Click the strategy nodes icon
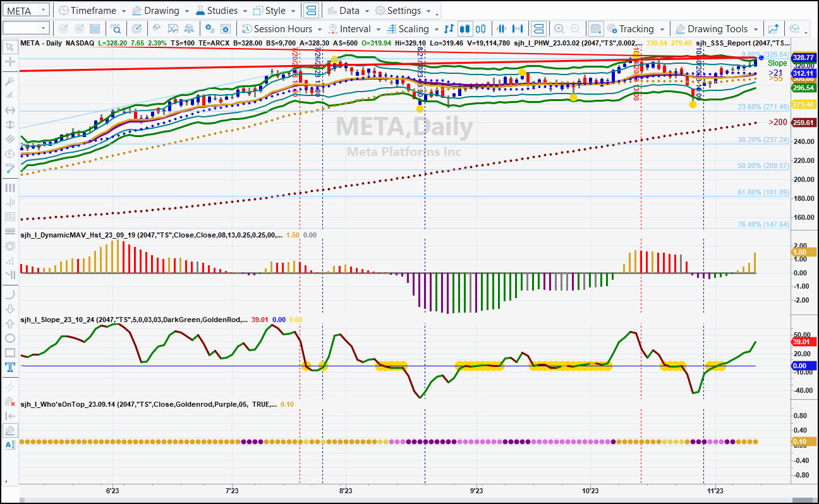The height and width of the screenshot is (504, 819). click(x=189, y=28)
